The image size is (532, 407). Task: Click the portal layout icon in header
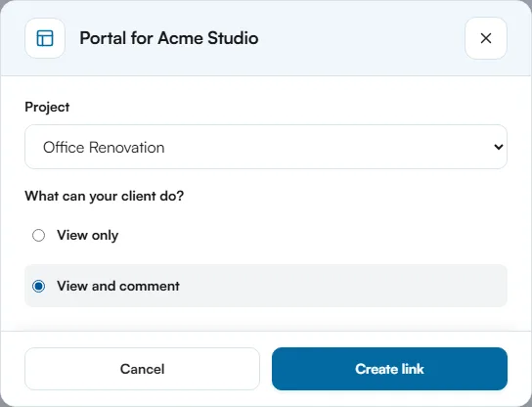pyautogui.click(x=45, y=38)
